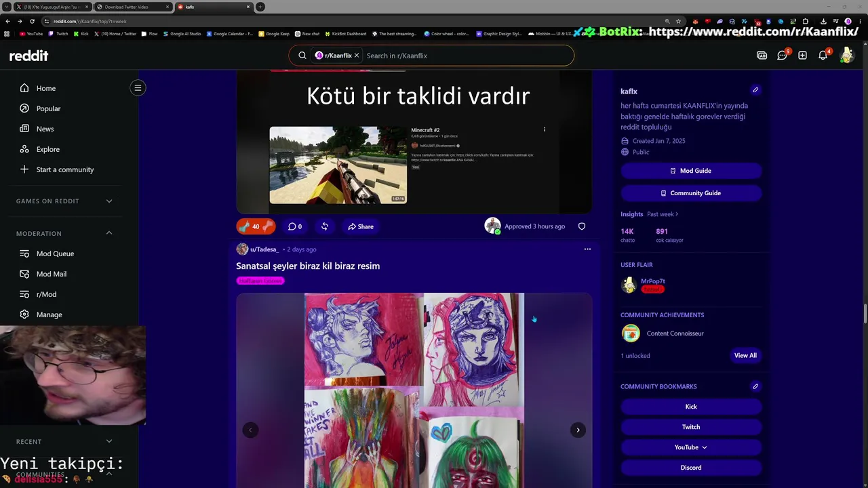
Task: Open the YouTube bookmark in bookmarks bar
Action: click(x=31, y=33)
